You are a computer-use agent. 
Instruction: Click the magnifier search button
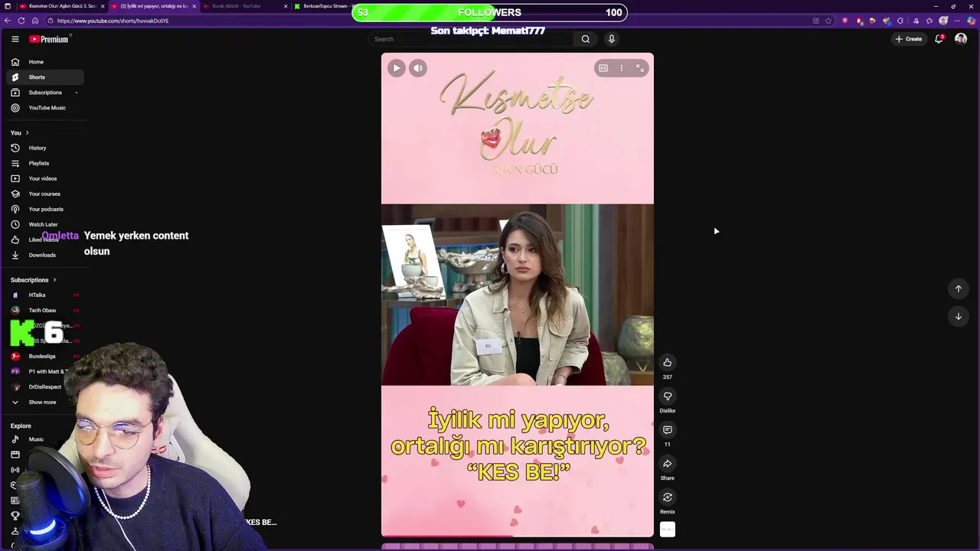point(586,39)
